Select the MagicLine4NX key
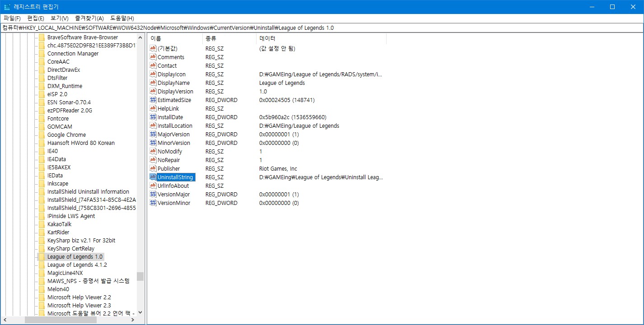The image size is (644, 325). click(65, 273)
